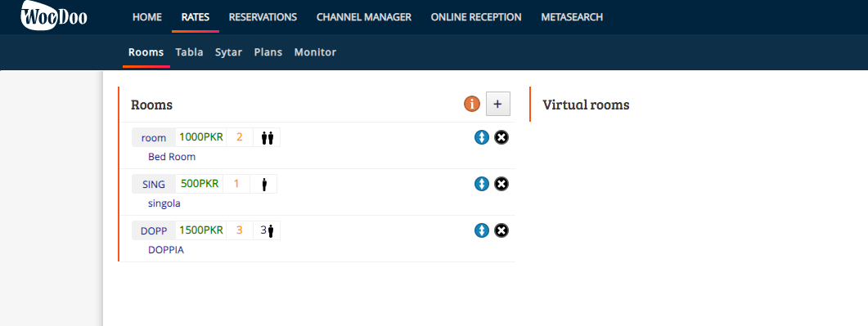This screenshot has height=326, width=868.
Task: Open the Bed Room link
Action: (172, 157)
